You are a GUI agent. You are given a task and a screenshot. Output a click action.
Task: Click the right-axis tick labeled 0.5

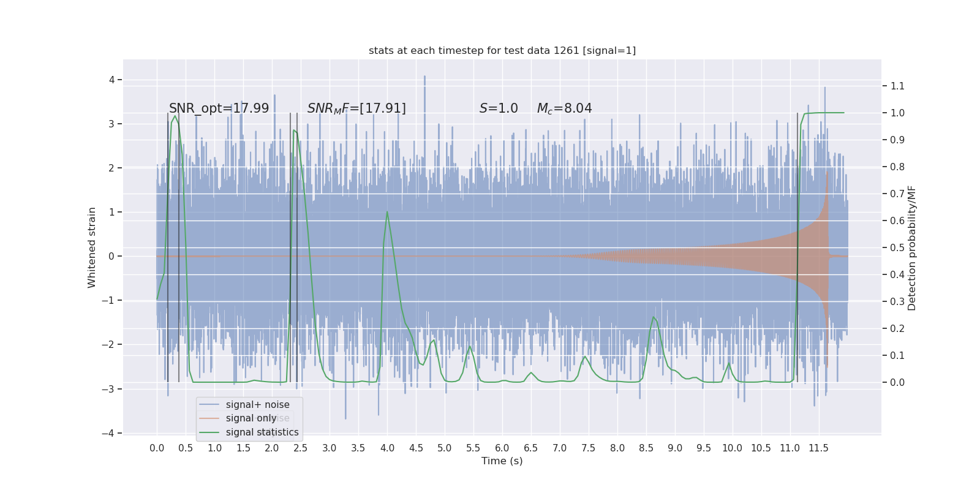pos(897,247)
